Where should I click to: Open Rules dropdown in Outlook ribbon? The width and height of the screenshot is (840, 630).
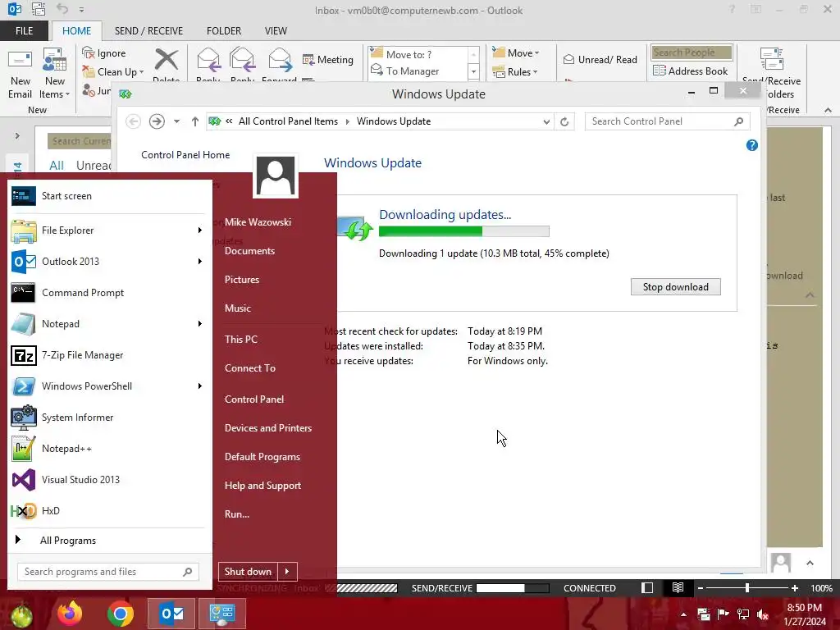[515, 72]
